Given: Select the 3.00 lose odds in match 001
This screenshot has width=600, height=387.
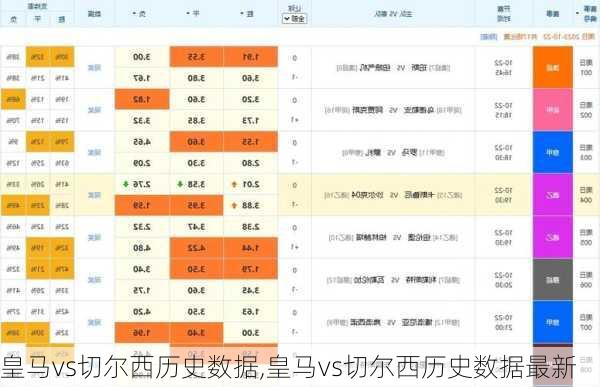Looking at the screenshot, I should point(142,57).
